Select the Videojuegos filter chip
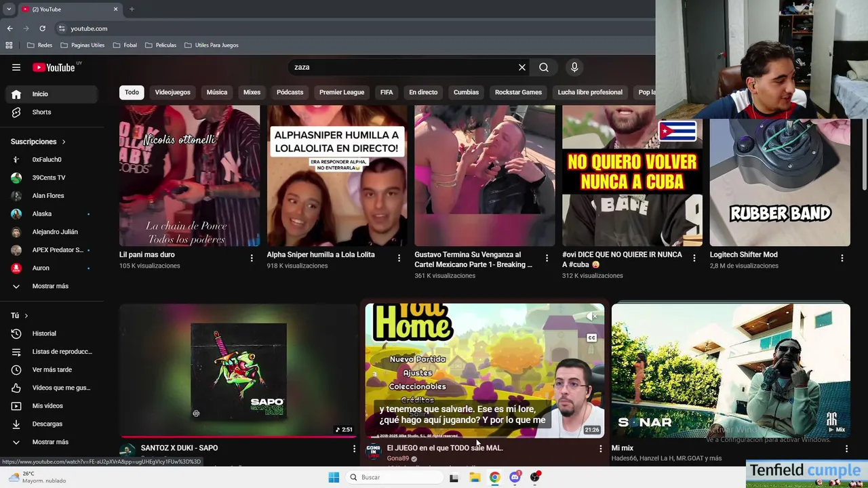Image resolution: width=868 pixels, height=488 pixels. click(x=172, y=92)
